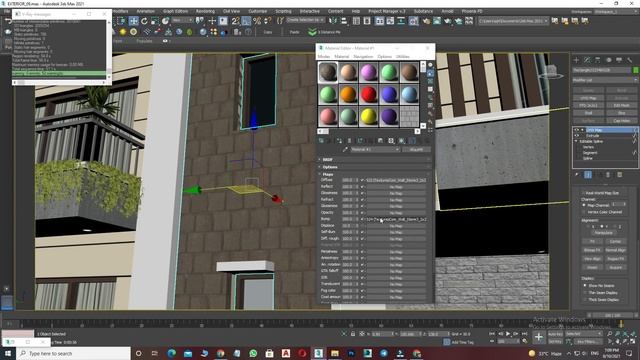The height and width of the screenshot is (360, 640).
Task: Click the Manipulate button in UVW Map
Action: [603, 232]
